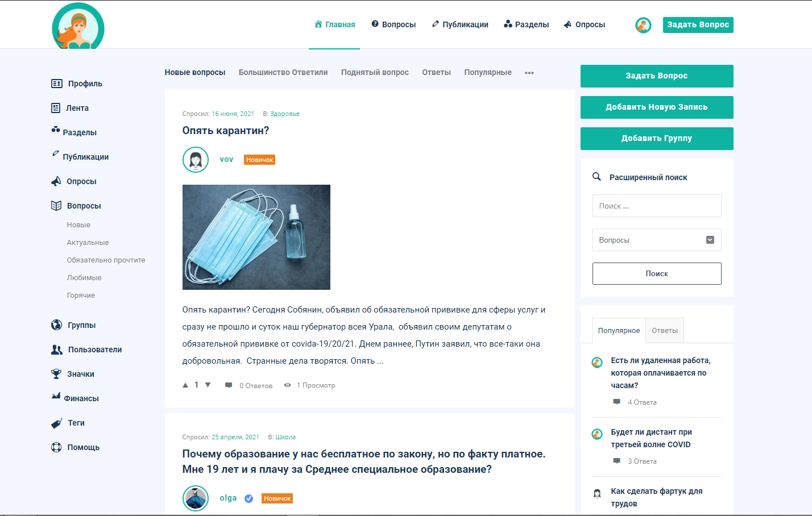Open the user avatar in top header
Viewport: 812px width, 516px height.
643,25
